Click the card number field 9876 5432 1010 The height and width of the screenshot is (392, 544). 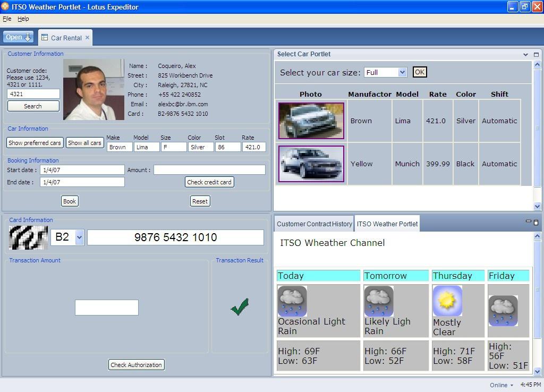pos(175,237)
